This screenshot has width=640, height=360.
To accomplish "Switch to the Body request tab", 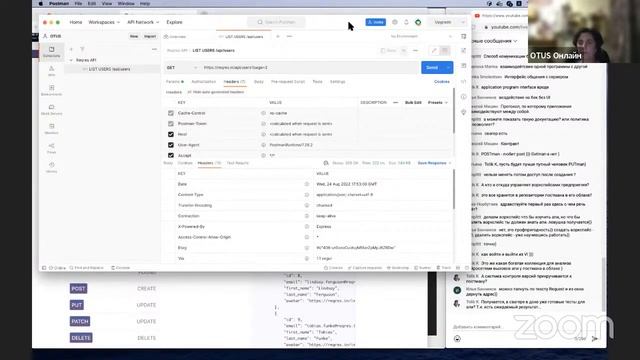I will [259, 82].
